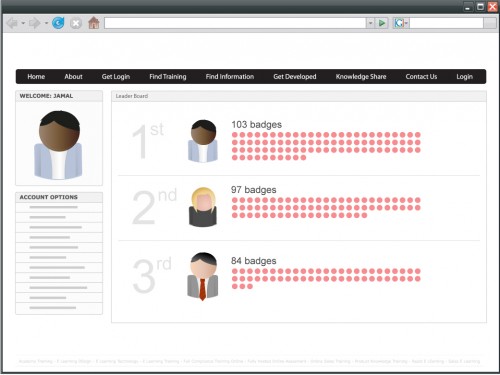This screenshot has height=375, width=500.
Task: Click the Login link in navigation
Action: 464,77
